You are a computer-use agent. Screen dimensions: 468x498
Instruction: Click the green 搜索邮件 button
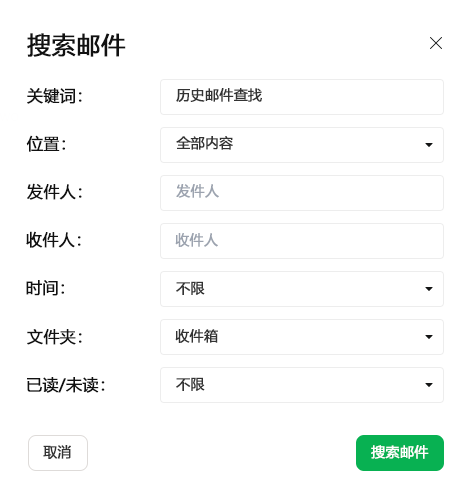(400, 453)
